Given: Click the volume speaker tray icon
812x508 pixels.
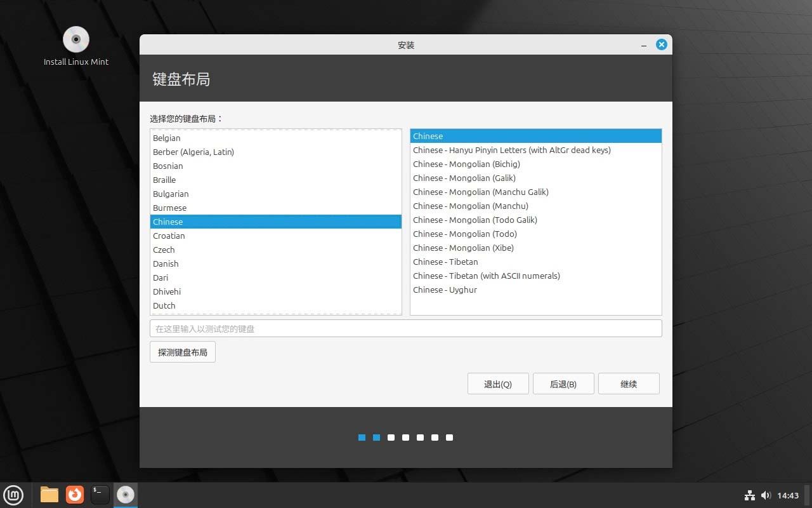Looking at the screenshot, I should coord(766,495).
